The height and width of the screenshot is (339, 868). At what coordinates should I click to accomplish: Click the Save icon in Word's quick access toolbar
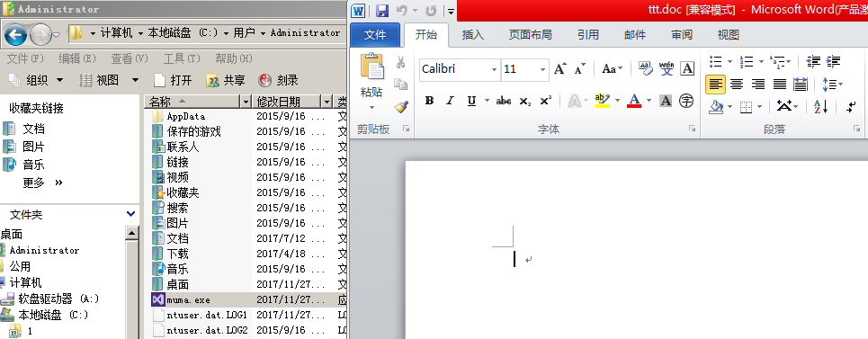[382, 11]
